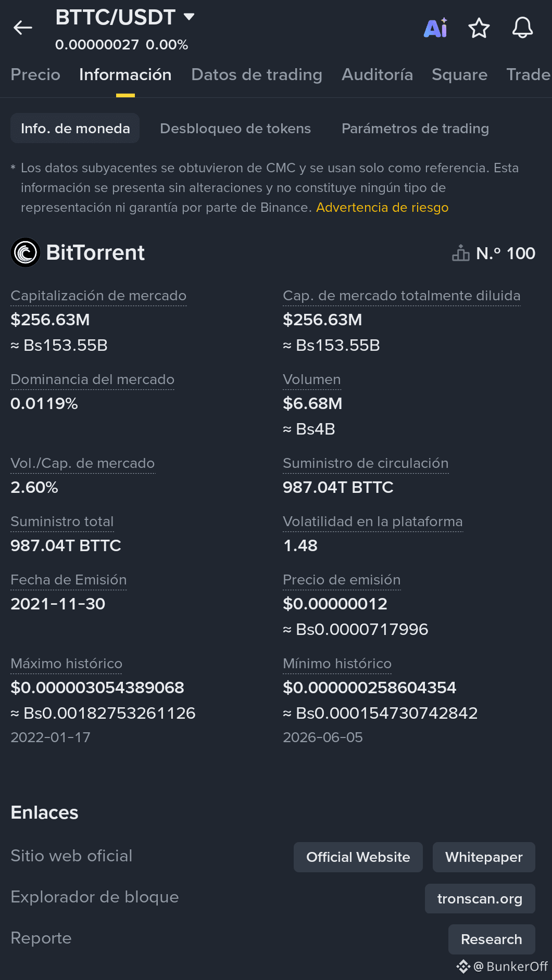Select Info. de moneda sub-tab

click(x=75, y=128)
